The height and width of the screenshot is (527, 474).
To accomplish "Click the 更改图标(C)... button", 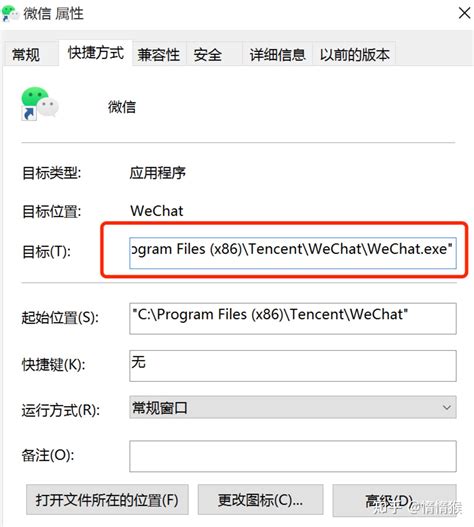I will coord(260,500).
